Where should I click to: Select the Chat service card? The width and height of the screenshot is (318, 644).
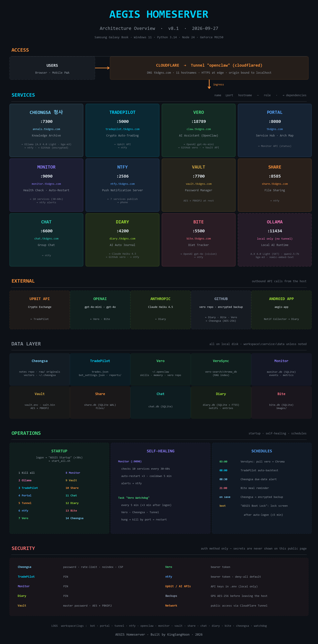[x=46, y=240]
